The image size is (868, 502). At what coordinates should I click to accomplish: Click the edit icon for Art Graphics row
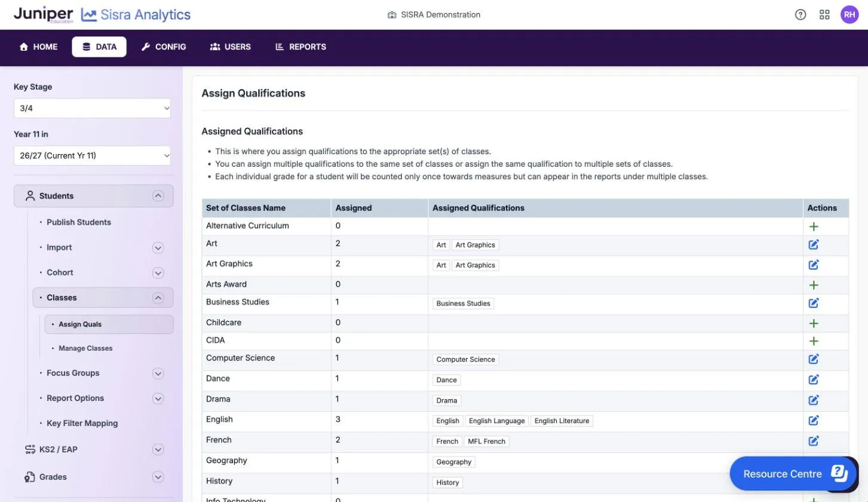813,265
